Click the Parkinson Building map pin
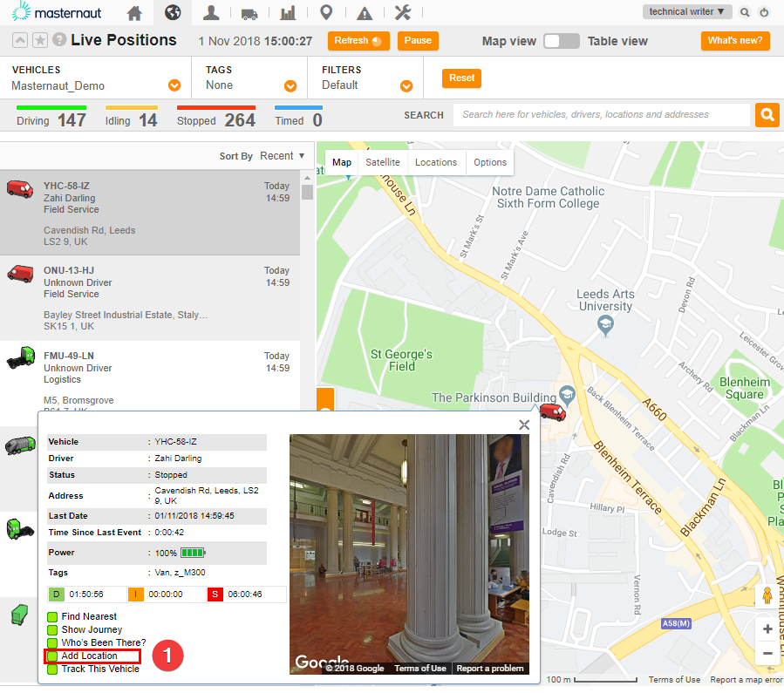This screenshot has height=693, width=784. [x=567, y=395]
